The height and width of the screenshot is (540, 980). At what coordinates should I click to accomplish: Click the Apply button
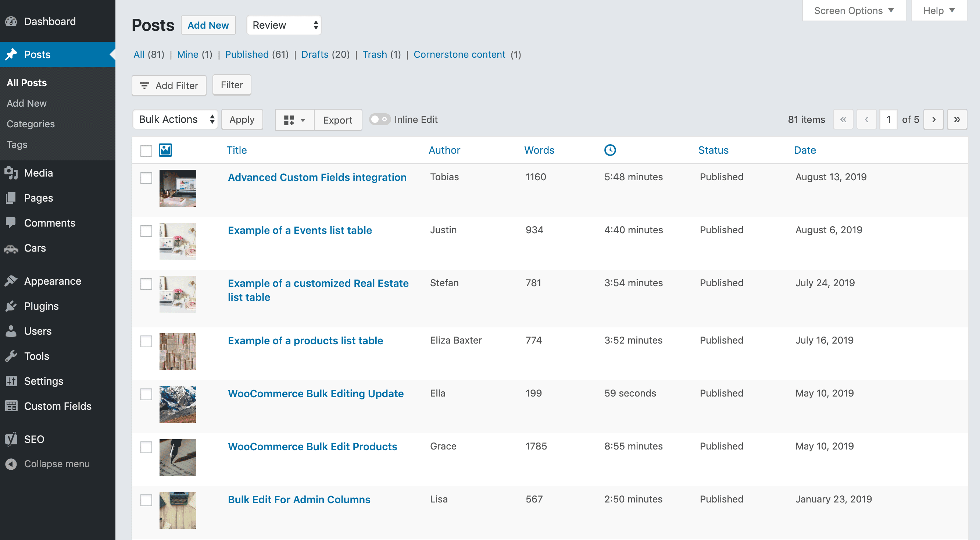pos(242,120)
